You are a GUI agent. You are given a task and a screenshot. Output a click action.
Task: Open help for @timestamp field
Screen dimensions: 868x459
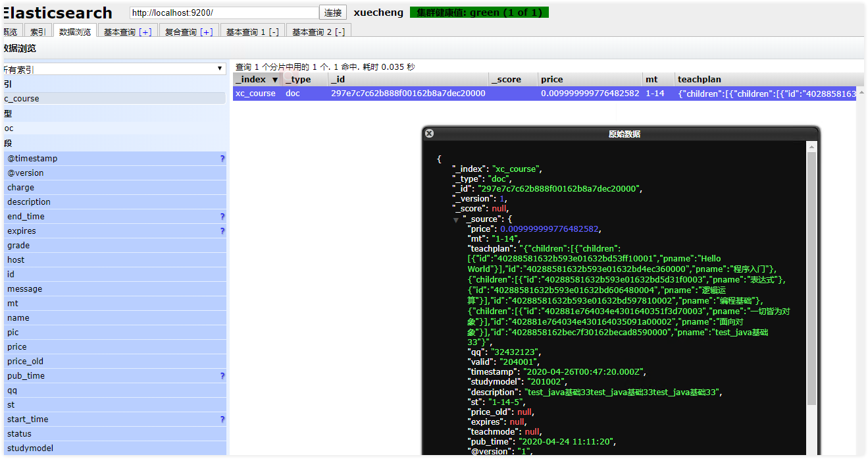pyautogui.click(x=222, y=159)
